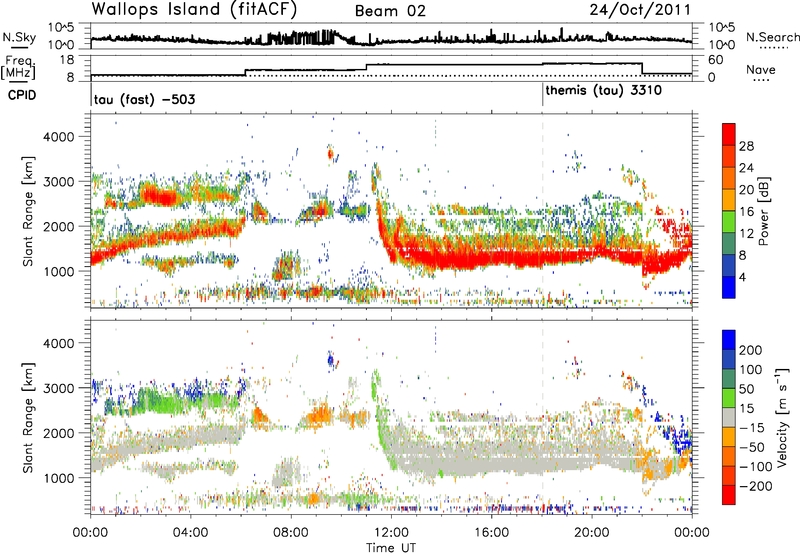Click the '12:00' time tick label
This screenshot has width=800, height=554.
click(391, 533)
